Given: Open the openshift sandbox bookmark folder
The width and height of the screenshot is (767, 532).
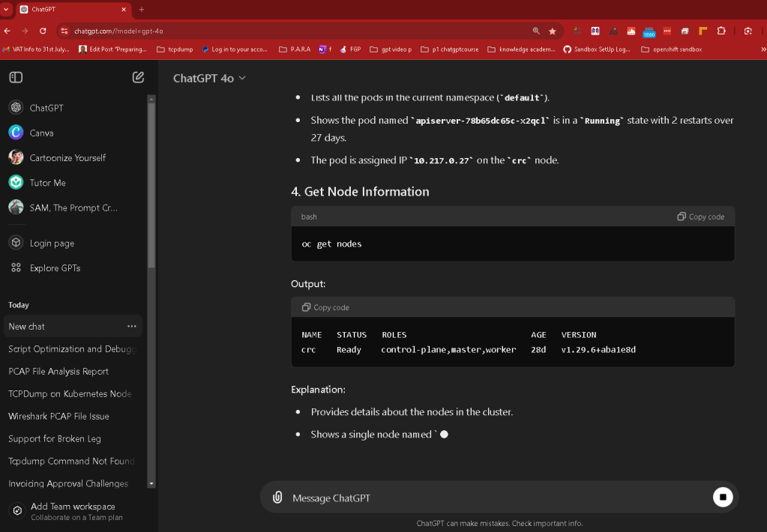Looking at the screenshot, I should [x=671, y=49].
